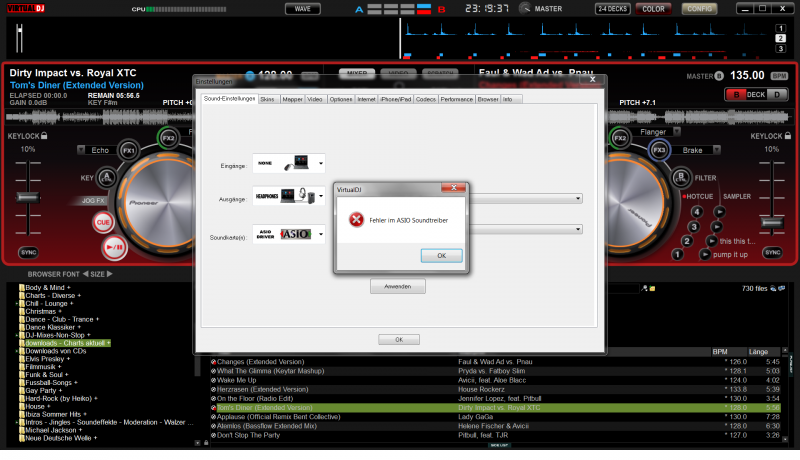Sort tracks by BPM column header
800x460 pixels.
[x=720, y=352]
